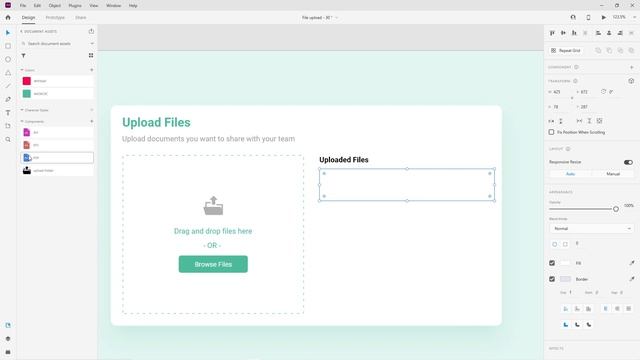Uncheck the Border checkbox

point(552,279)
